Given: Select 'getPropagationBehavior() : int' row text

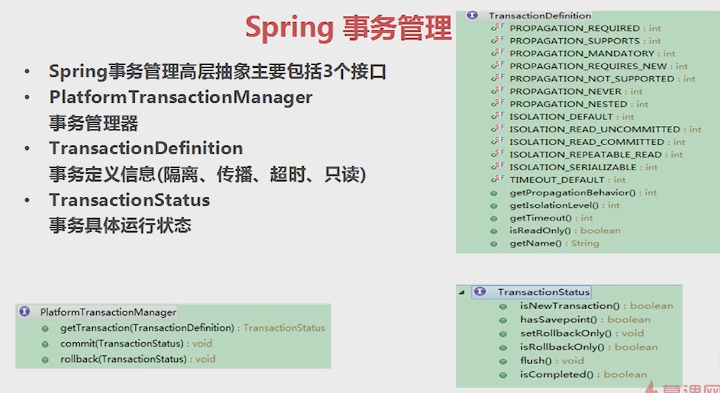Looking at the screenshot, I should pos(583,193).
